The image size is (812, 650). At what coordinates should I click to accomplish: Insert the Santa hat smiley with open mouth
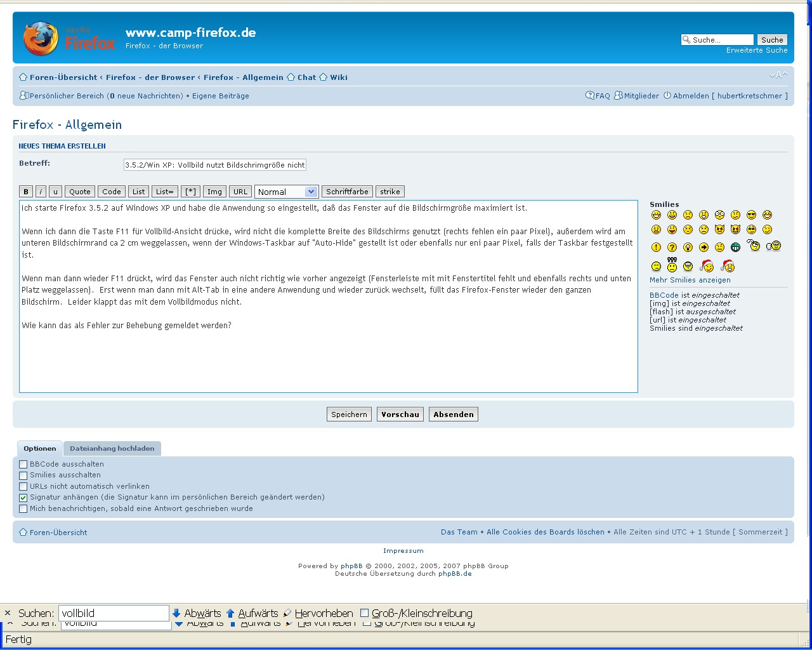728,265
